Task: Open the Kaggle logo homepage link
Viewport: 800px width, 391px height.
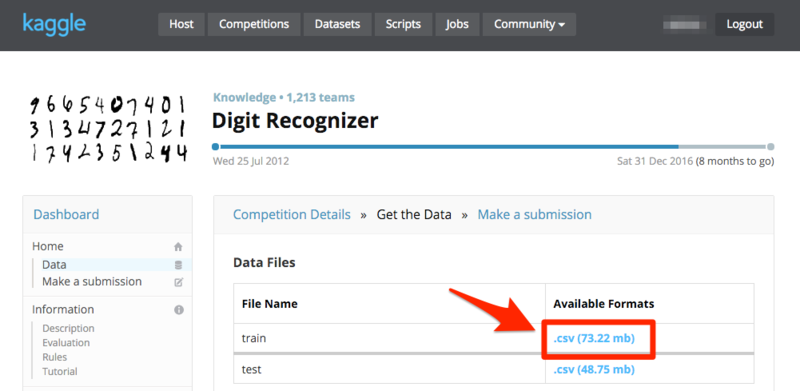Action: [54, 24]
